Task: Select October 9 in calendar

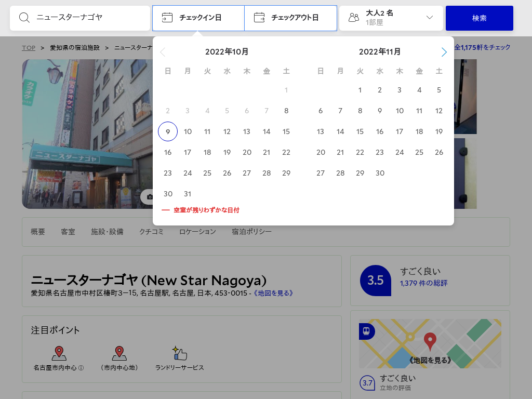Action: tap(168, 131)
